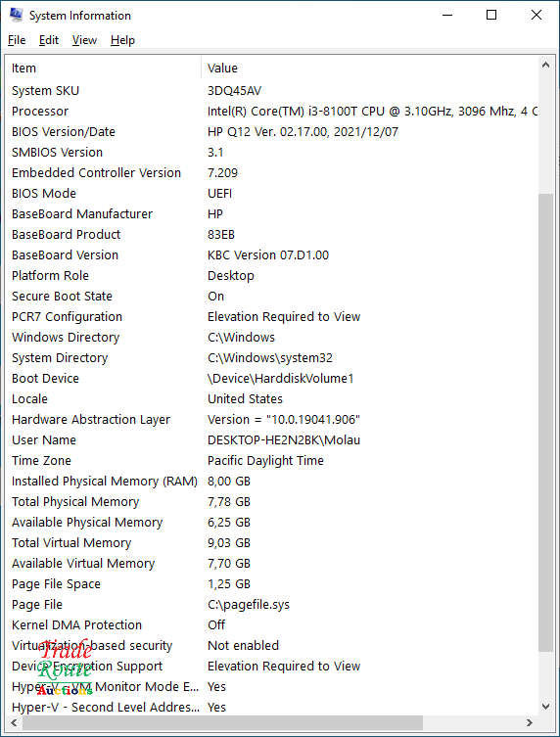Viewport: 560px width, 737px height.
Task: Select the Total Virtual Memory row
Action: point(272,543)
